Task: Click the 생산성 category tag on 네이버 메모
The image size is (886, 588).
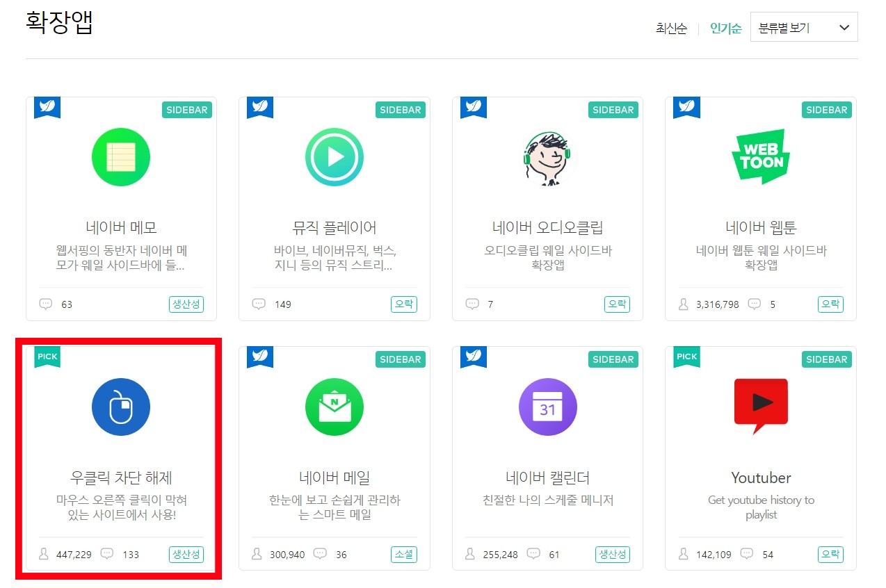Action: click(x=186, y=304)
